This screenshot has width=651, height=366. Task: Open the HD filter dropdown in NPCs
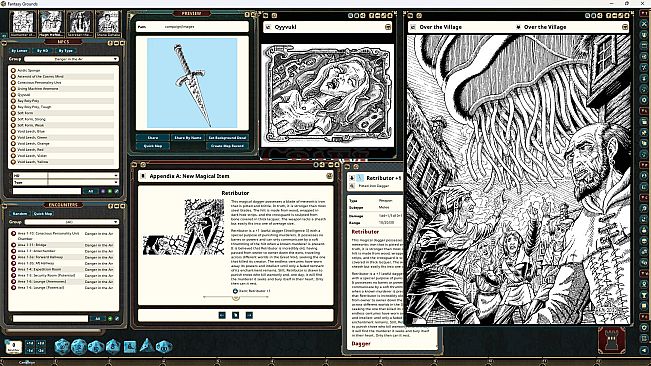83,176
